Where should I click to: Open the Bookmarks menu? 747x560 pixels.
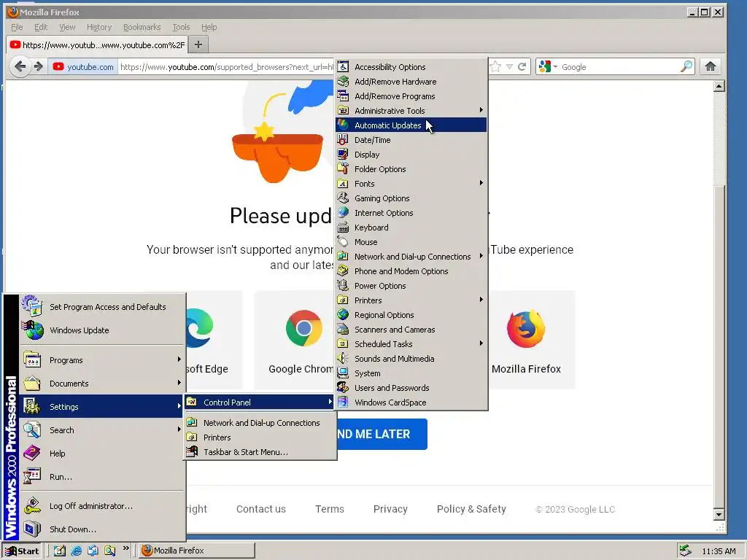click(142, 27)
